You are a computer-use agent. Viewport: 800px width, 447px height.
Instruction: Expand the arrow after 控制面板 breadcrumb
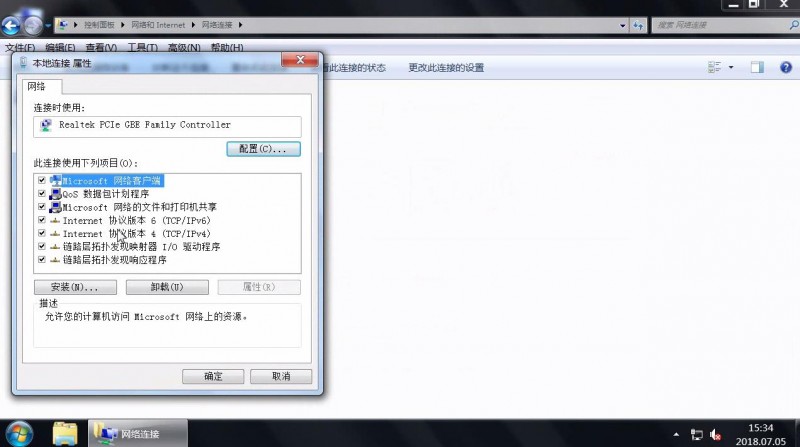tap(122, 24)
